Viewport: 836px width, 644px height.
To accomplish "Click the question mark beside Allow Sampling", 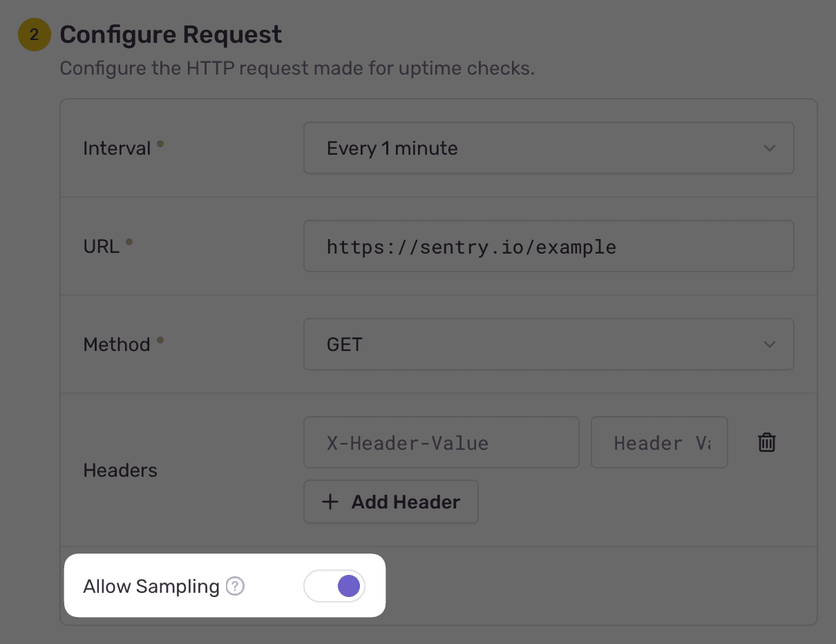I will 234,586.
